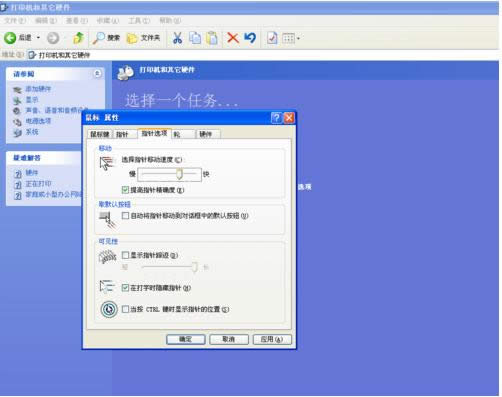502x397 pixels.
Task: Click the red X Delete icon
Action: tap(233, 38)
